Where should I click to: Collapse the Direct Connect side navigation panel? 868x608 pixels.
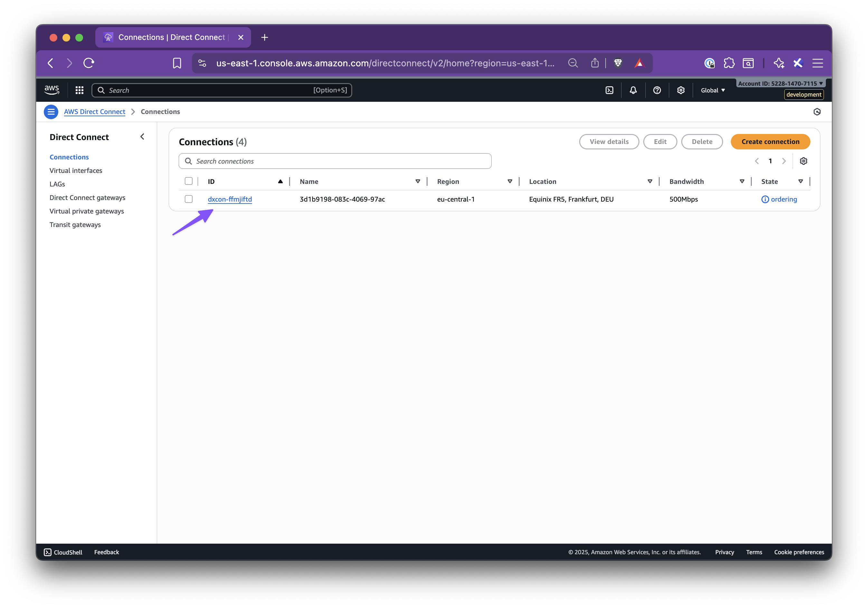[142, 137]
